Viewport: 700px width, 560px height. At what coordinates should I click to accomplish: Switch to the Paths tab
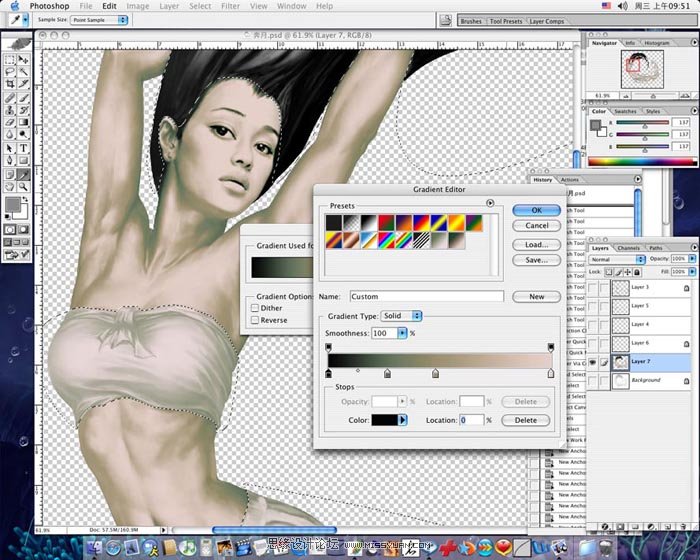point(656,248)
